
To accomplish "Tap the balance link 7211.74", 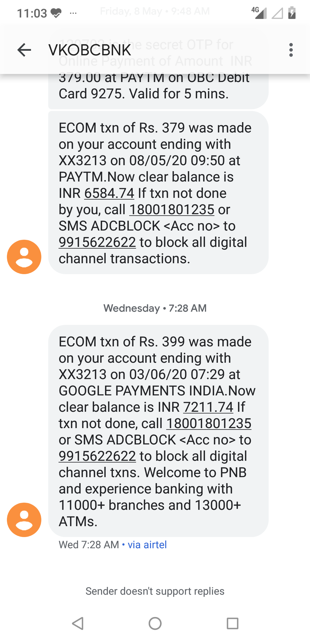I will [208, 407].
